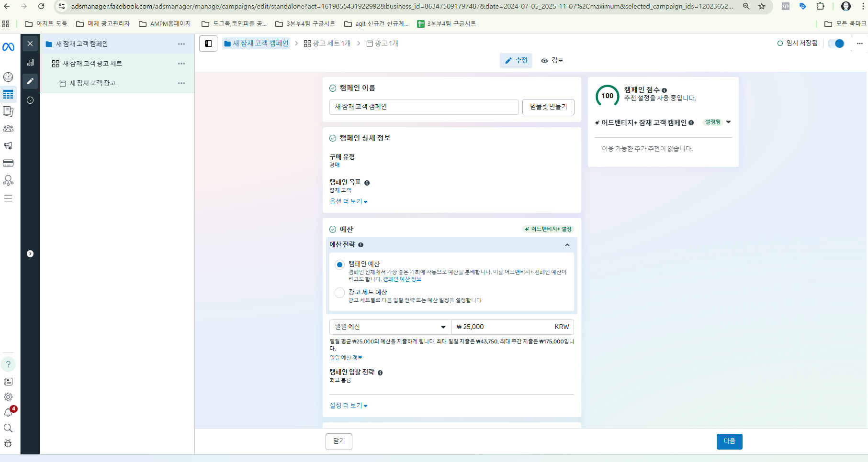Switch to the 검토 tab
Viewport: 868px width, 462px height.
click(x=552, y=61)
